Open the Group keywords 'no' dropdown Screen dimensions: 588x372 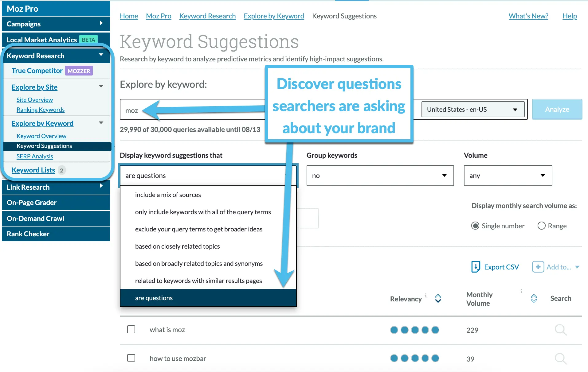click(x=380, y=176)
